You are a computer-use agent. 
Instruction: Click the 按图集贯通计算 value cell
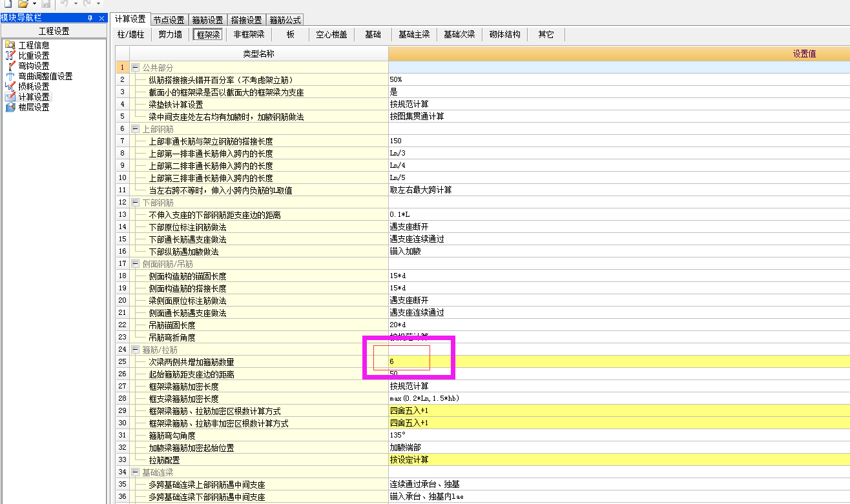(x=619, y=117)
